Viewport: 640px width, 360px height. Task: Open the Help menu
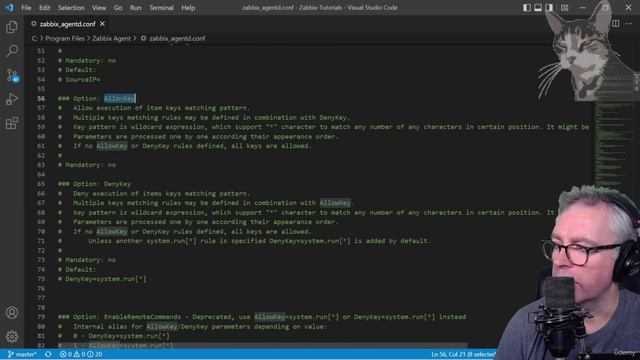click(x=188, y=8)
